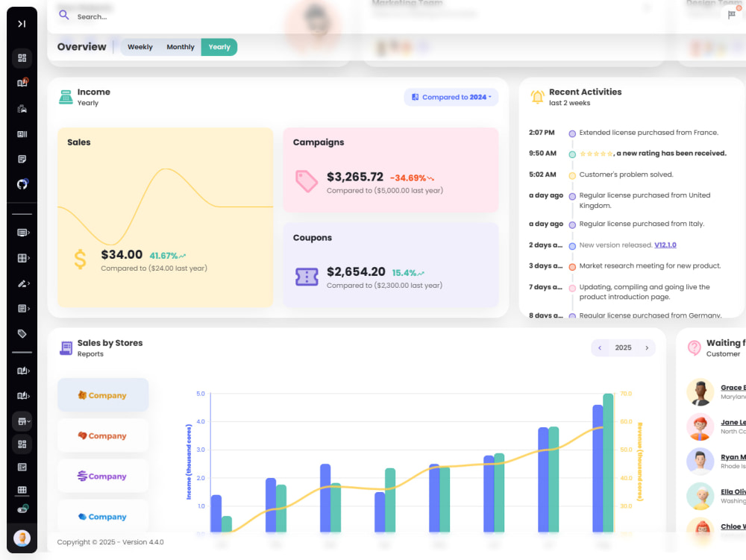Viewport: 746px width, 560px height.
Task: Open the GitHub icon in sidebar
Action: point(22,184)
